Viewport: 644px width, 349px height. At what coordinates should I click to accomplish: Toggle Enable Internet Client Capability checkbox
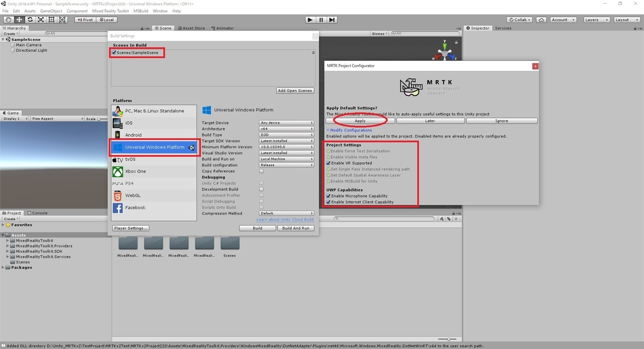tap(328, 202)
